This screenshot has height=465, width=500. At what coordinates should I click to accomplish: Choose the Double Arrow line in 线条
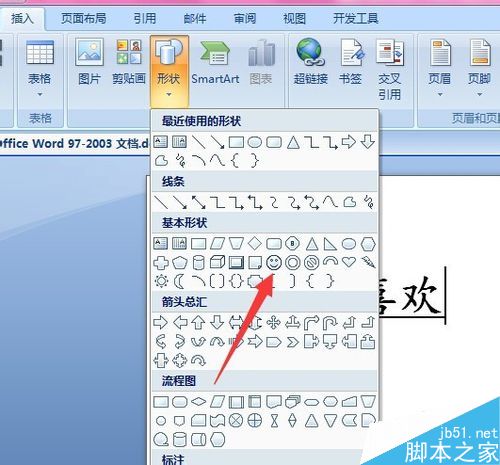point(199,202)
